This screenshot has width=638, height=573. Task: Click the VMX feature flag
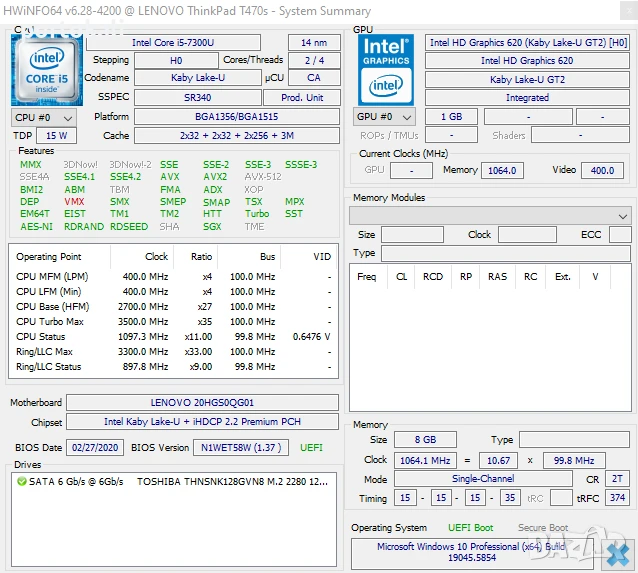point(74,201)
